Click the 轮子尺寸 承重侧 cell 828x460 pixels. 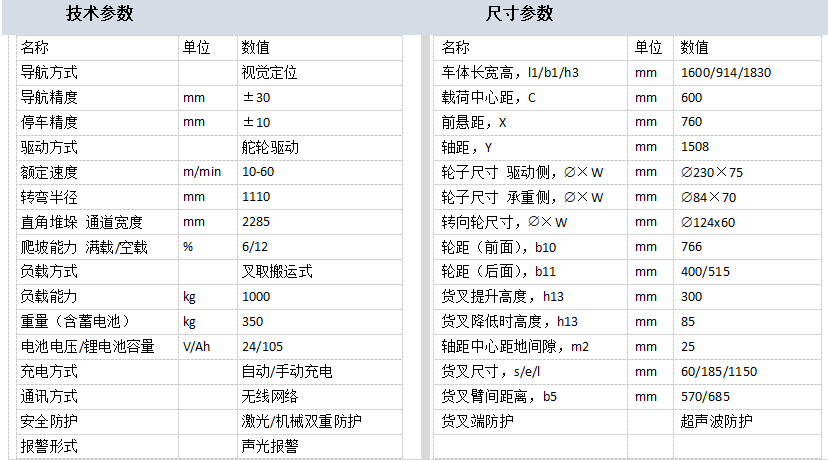[531, 197]
